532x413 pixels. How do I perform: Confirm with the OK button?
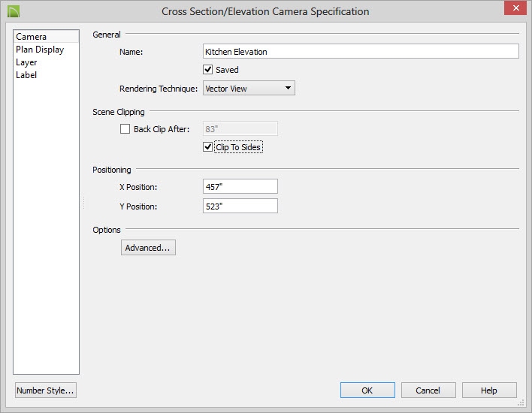point(367,390)
